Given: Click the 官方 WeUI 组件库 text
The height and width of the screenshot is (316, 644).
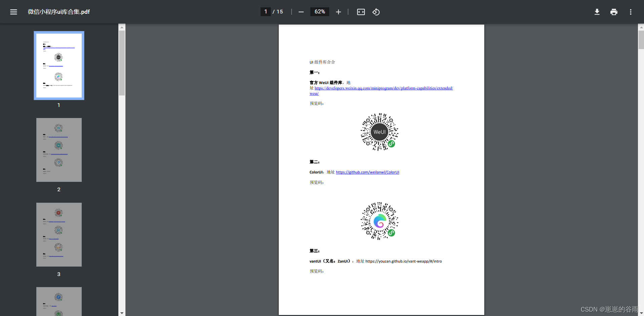Looking at the screenshot, I should [x=326, y=83].
